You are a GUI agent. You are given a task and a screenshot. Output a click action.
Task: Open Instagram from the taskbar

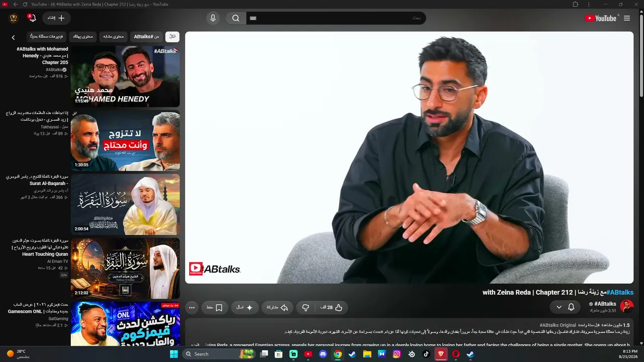397,354
